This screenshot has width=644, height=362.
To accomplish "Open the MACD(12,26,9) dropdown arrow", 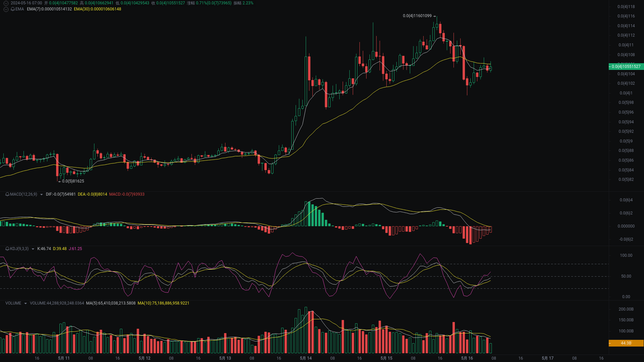I will (x=41, y=194).
